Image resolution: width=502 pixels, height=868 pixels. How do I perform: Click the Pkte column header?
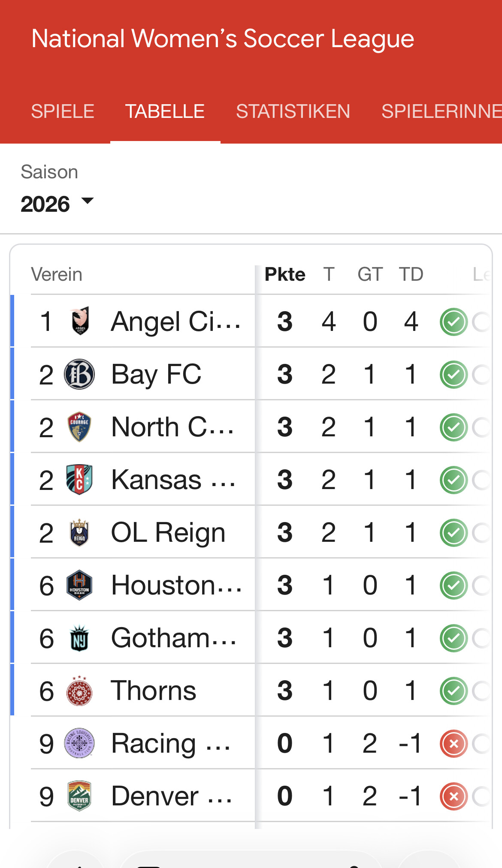coord(285,274)
